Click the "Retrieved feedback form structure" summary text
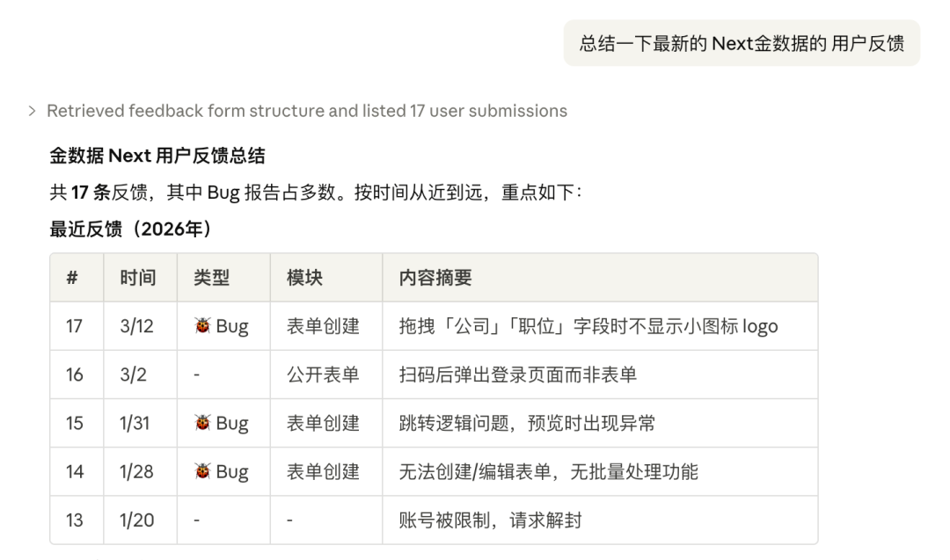950x560 pixels. point(306,111)
